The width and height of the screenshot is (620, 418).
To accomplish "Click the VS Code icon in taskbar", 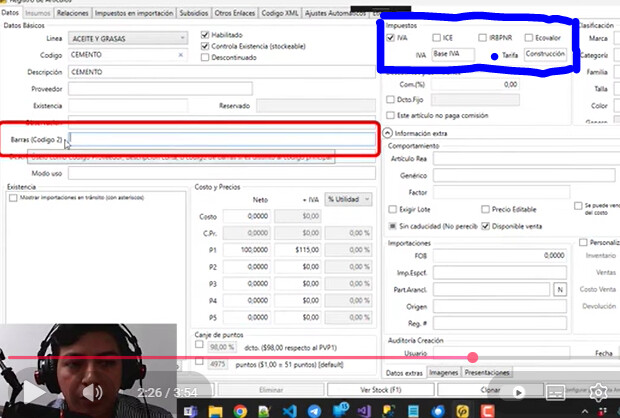I will click(x=288, y=410).
